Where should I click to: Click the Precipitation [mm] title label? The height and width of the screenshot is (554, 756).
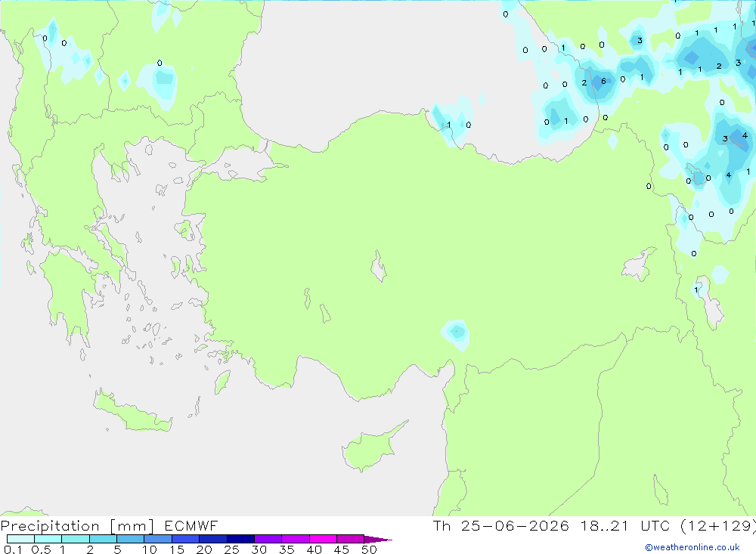point(78,525)
